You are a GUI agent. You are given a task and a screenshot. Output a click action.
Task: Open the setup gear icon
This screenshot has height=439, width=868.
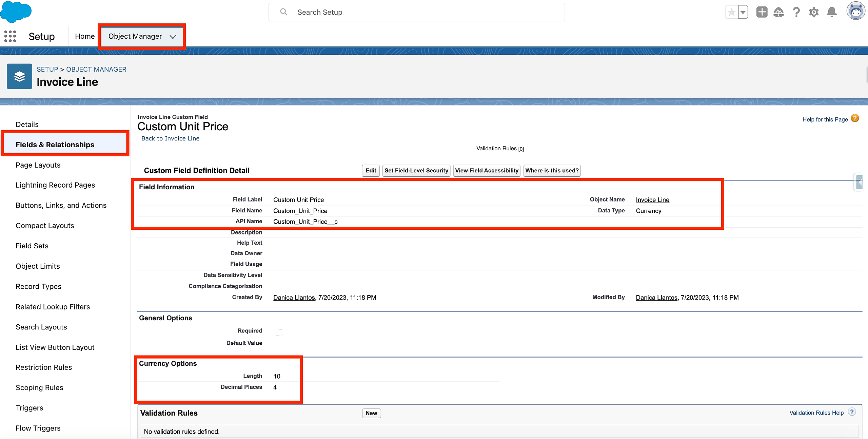[814, 13]
